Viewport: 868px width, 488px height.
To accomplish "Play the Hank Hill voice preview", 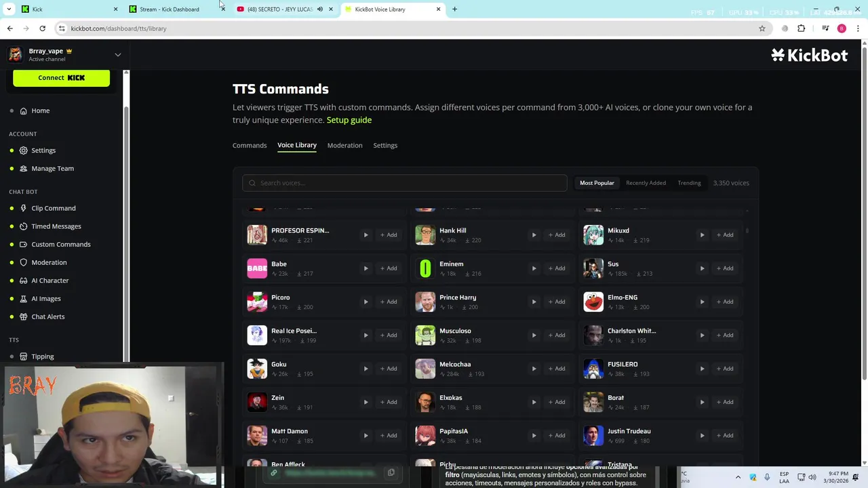I will tap(534, 235).
